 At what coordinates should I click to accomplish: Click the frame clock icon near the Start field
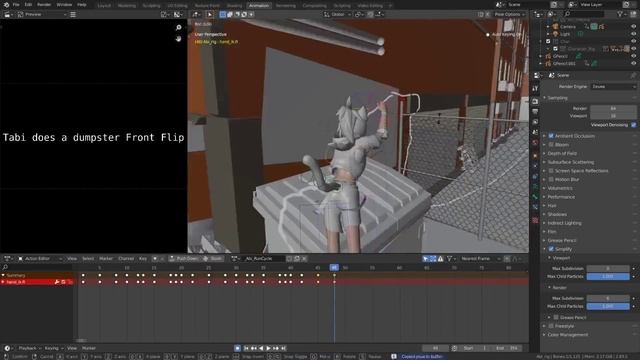(454, 348)
